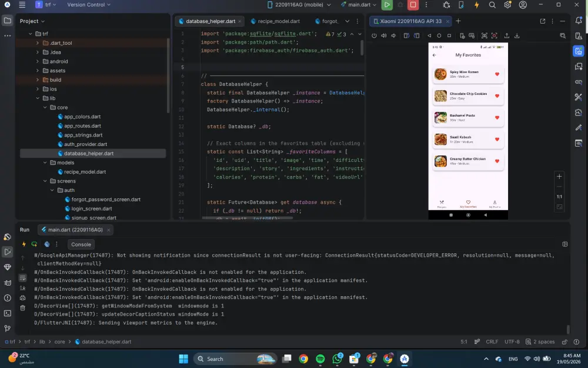
Task: Unfavorite Spicy Miso Ramen heart
Action: tap(497, 74)
